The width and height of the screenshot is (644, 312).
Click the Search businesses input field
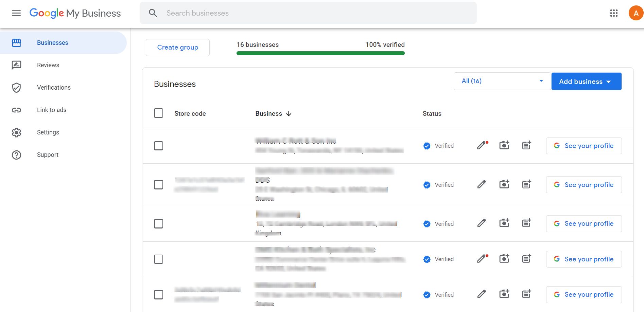pyautogui.click(x=306, y=13)
